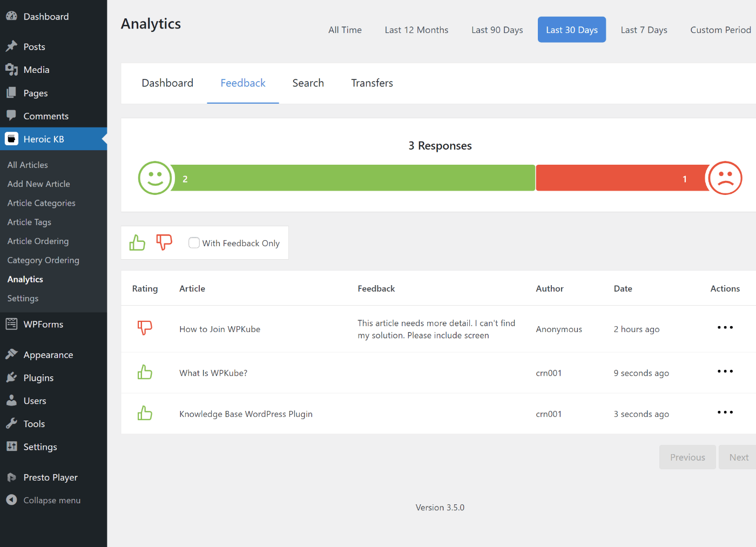Viewport: 756px width, 547px height.
Task: Click the red sad face icon
Action: pos(725,178)
